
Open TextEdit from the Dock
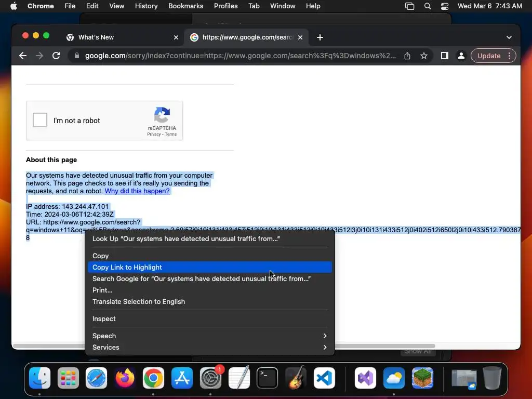point(239,378)
